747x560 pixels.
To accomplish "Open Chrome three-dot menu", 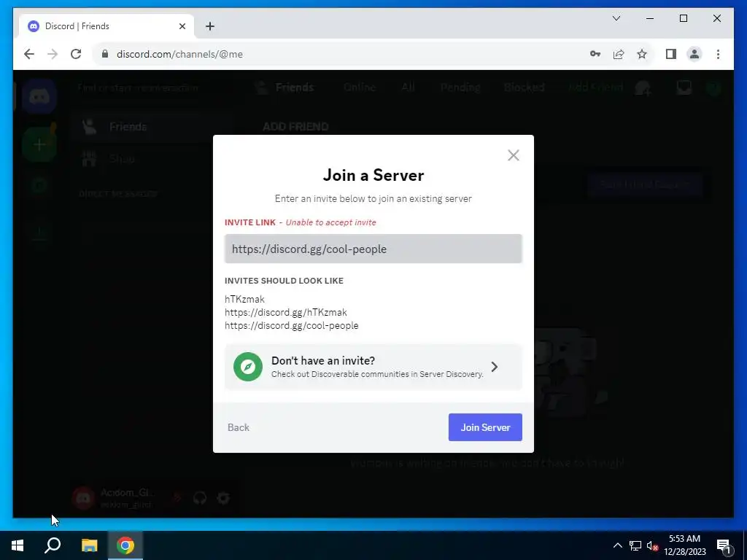I will pos(718,54).
